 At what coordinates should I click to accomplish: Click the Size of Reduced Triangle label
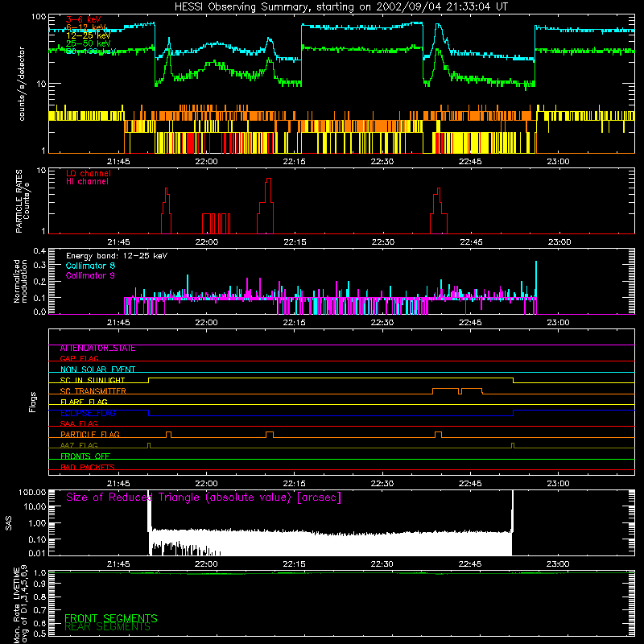[x=204, y=497]
